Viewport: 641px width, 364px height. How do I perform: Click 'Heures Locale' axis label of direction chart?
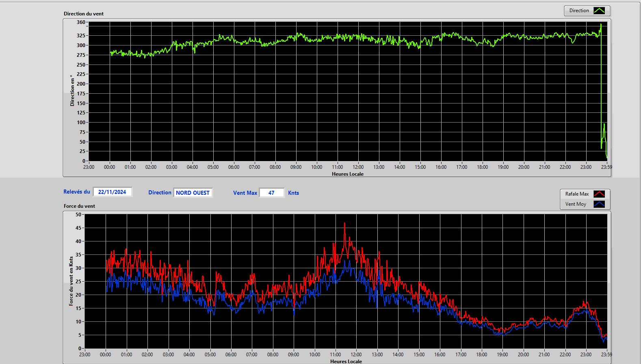348,174
